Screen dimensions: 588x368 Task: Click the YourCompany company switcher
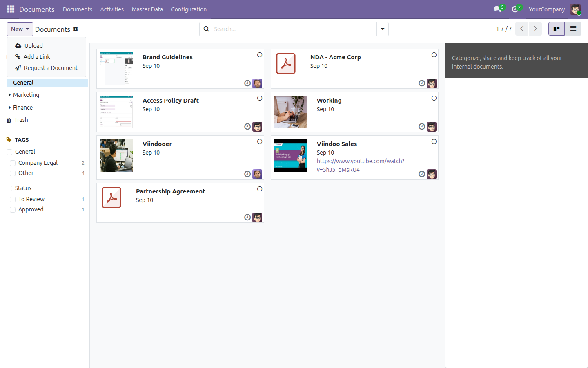547,9
